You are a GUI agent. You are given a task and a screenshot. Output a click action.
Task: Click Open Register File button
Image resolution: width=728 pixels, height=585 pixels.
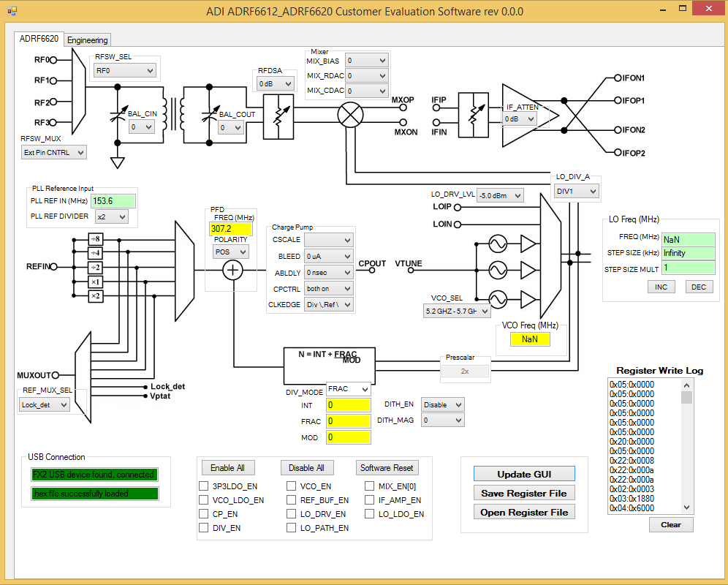click(x=524, y=512)
